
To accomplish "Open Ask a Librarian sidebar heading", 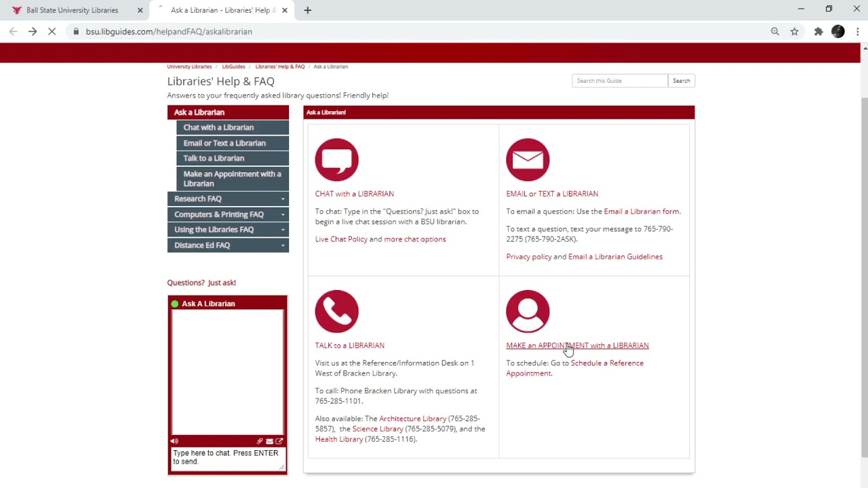I will coord(228,113).
